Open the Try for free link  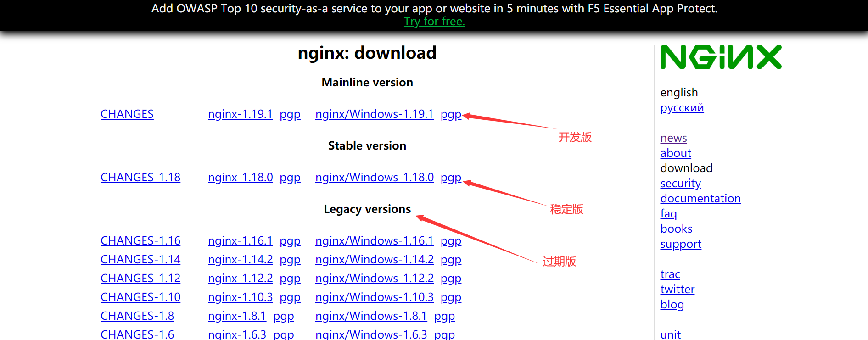[x=434, y=22]
